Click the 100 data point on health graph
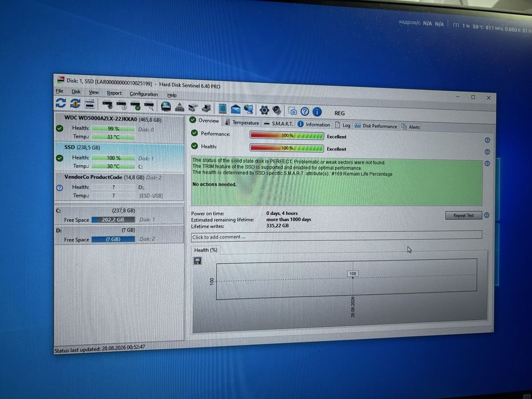The width and height of the screenshot is (532, 399). [352, 274]
